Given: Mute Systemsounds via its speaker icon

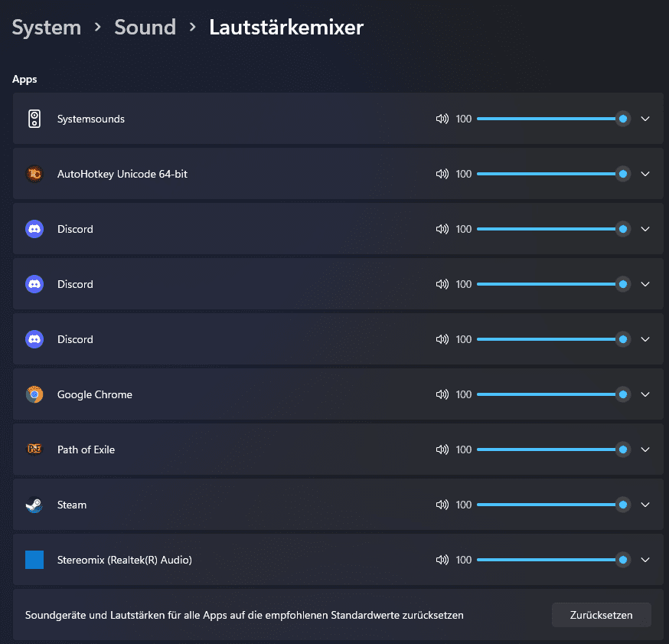Looking at the screenshot, I should [x=442, y=119].
